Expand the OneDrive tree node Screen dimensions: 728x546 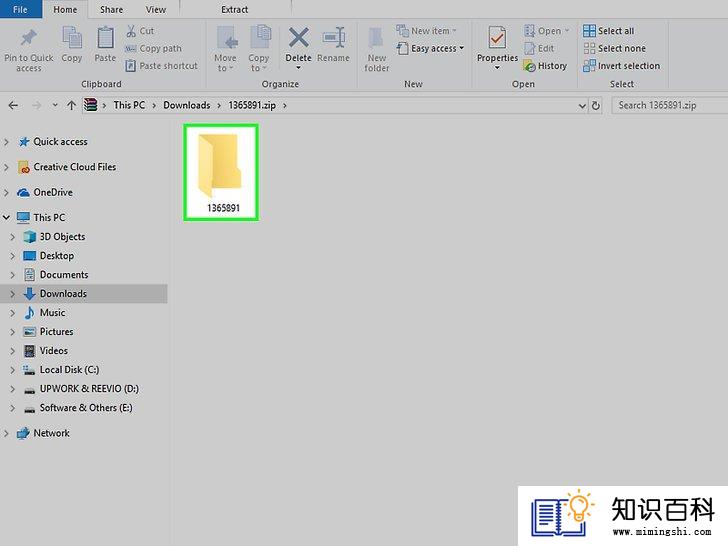click(6, 192)
